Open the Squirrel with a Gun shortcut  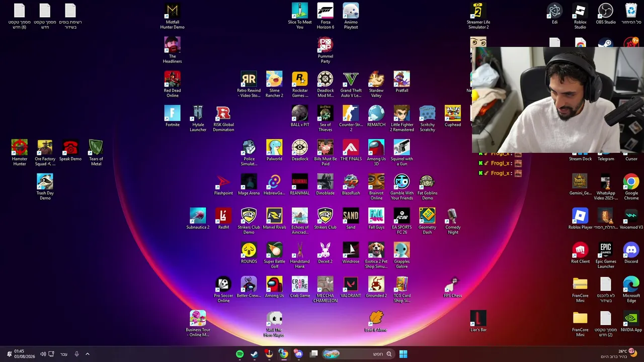coord(401,153)
